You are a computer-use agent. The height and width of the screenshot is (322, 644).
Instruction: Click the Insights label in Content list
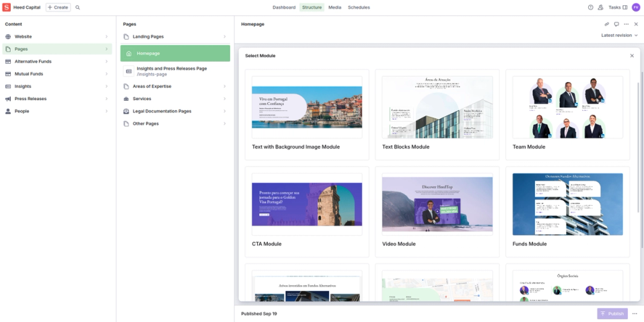[x=23, y=86]
